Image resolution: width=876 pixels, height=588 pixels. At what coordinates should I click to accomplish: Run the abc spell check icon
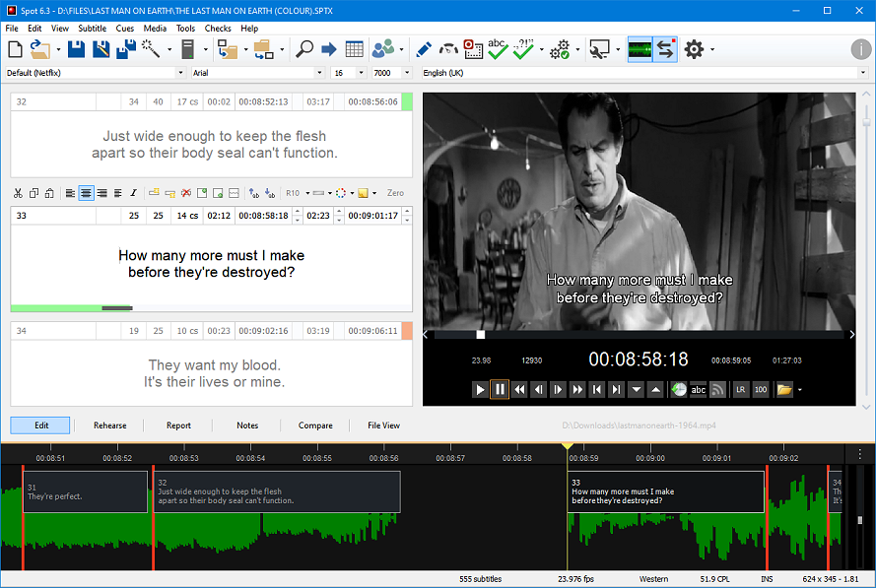(x=498, y=49)
